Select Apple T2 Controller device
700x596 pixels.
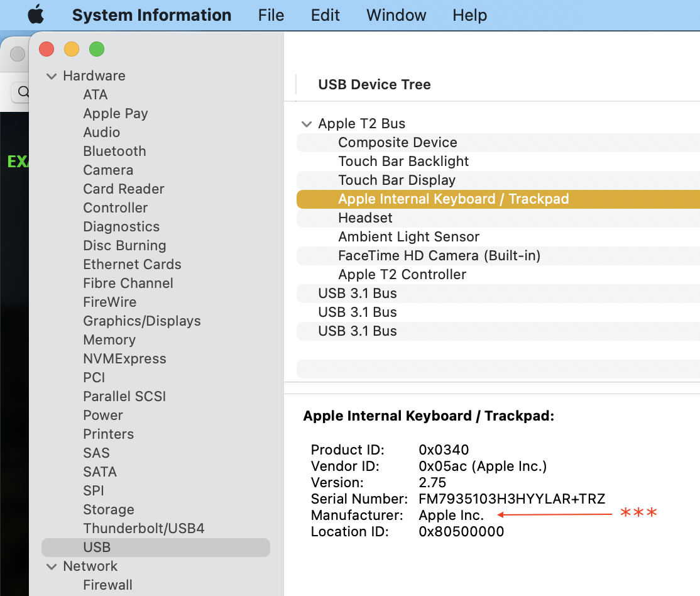coord(402,274)
